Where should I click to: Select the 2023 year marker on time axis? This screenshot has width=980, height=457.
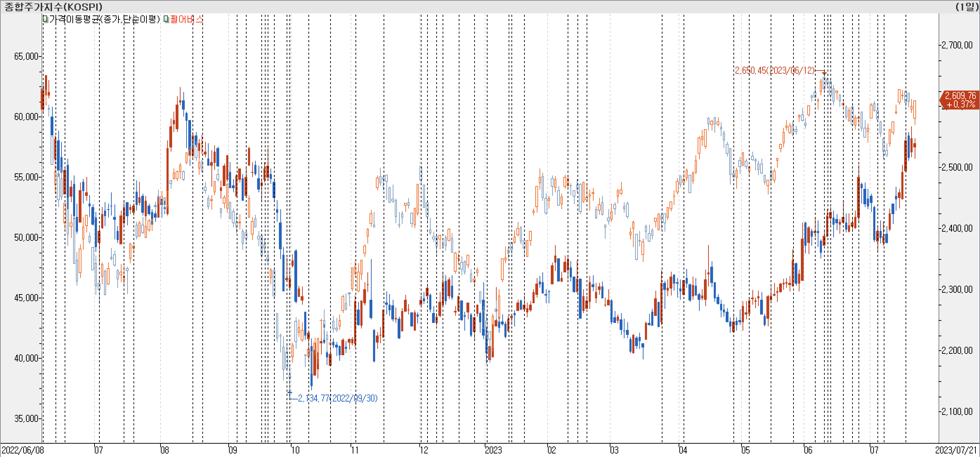(494, 451)
